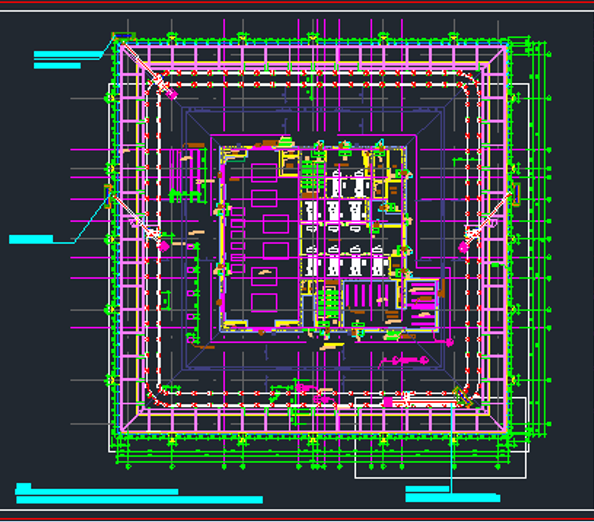
Task: Click the bottom-left magenta rectangle inside the core
Action: (x=264, y=303)
